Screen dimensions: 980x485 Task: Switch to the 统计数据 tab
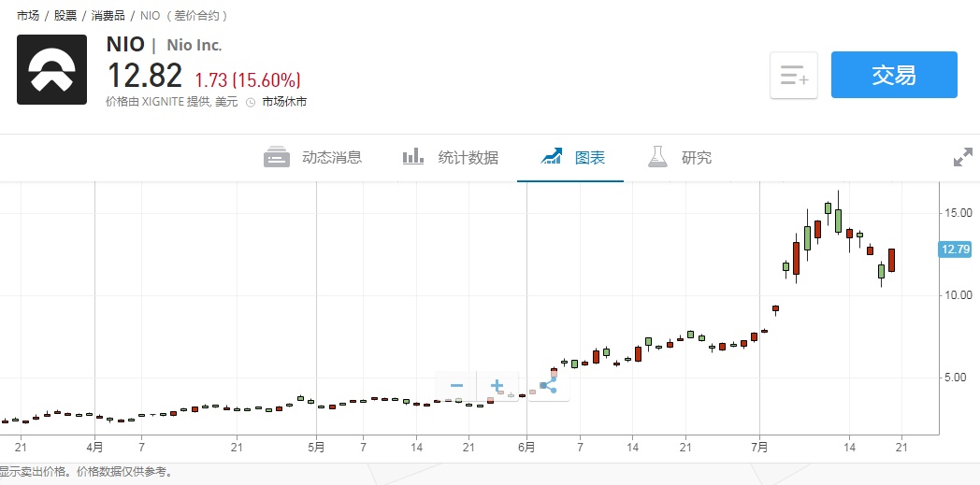tap(468, 158)
